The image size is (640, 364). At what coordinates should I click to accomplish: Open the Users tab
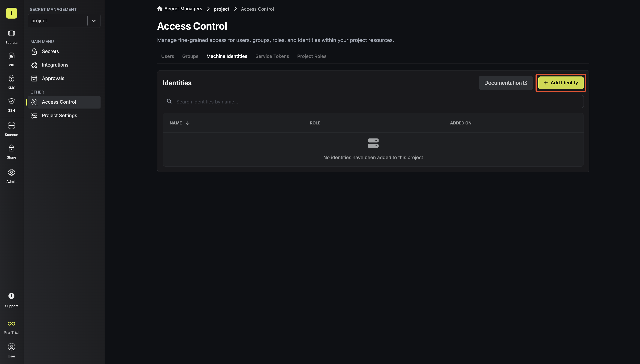pyautogui.click(x=167, y=56)
